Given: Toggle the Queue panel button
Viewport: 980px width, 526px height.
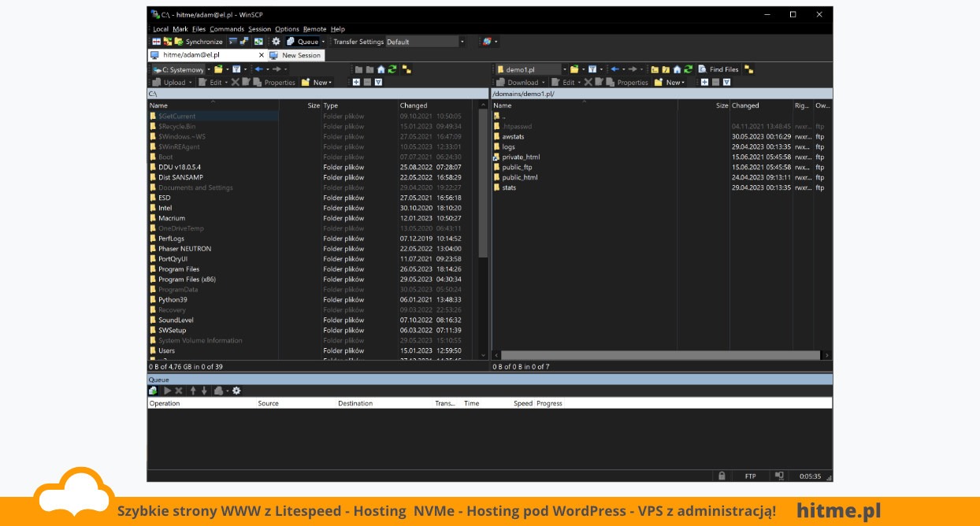Looking at the screenshot, I should [302, 42].
